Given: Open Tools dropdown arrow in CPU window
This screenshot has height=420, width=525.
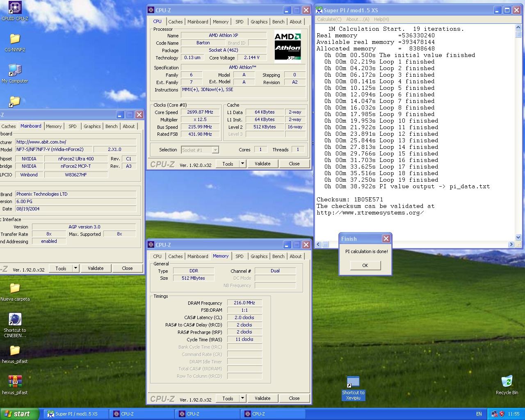Looking at the screenshot, I should coord(242,164).
